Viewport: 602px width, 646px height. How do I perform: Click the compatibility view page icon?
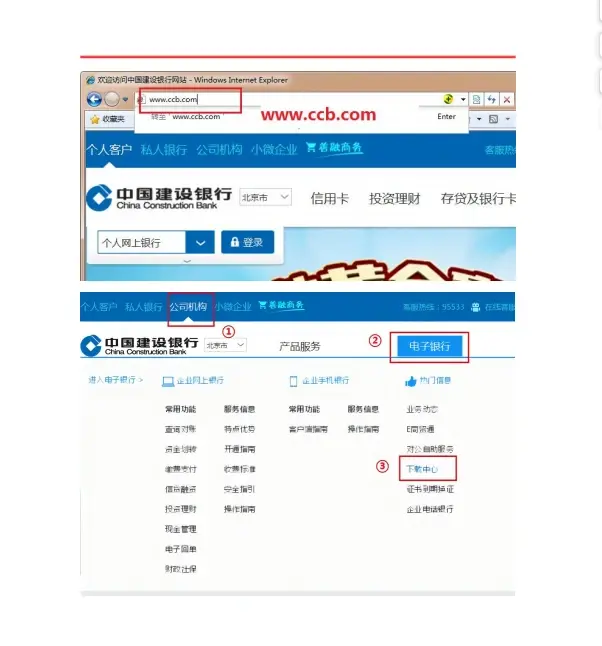tap(476, 99)
